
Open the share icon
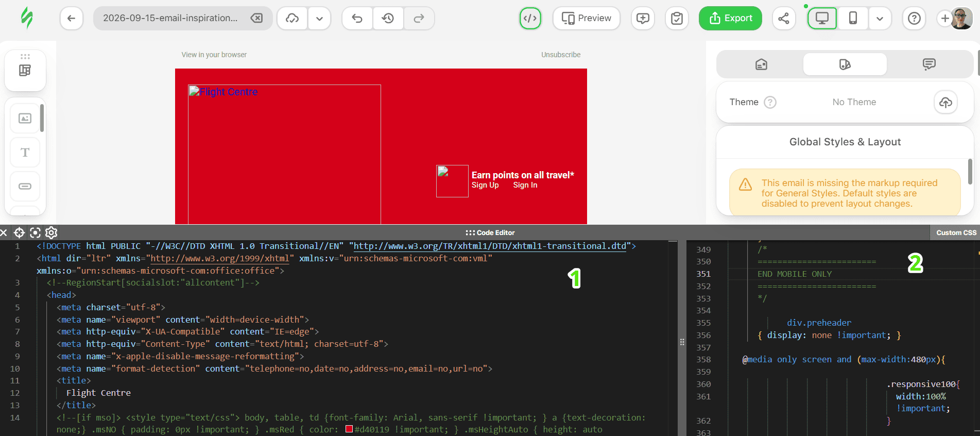pyautogui.click(x=784, y=19)
